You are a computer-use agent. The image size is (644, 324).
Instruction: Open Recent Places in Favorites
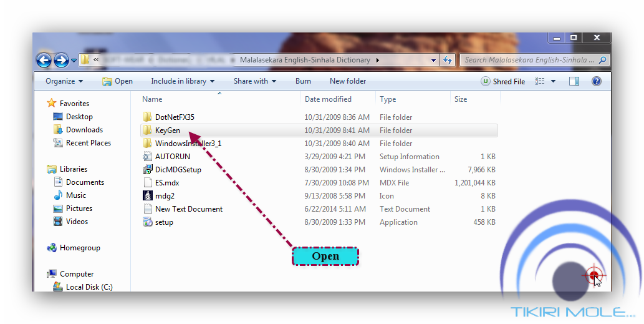pyautogui.click(x=82, y=143)
